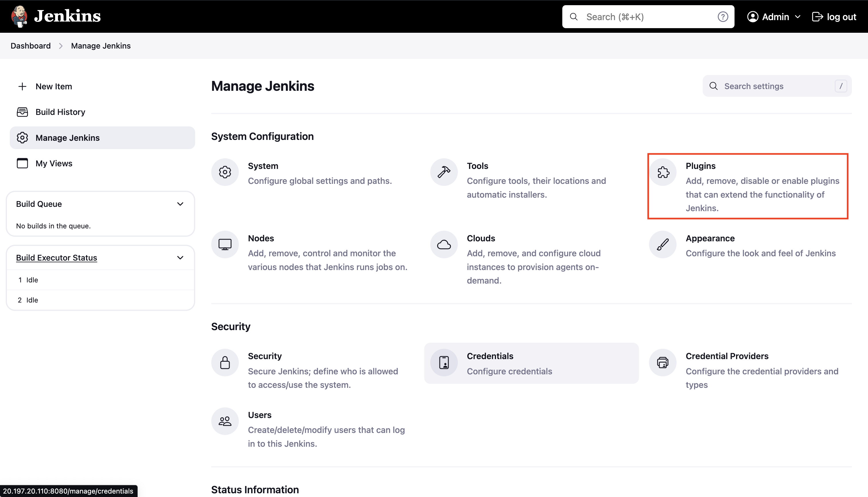Click the log out link
This screenshot has width=868, height=497.
coord(834,17)
